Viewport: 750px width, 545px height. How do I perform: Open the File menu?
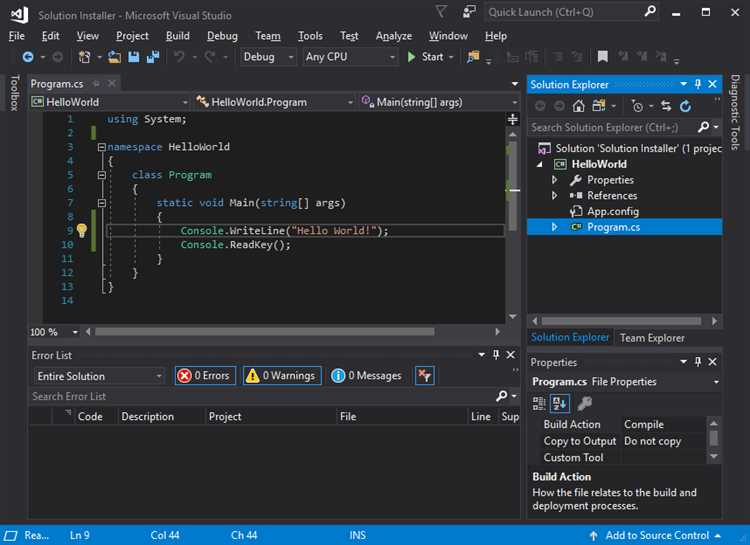point(16,36)
